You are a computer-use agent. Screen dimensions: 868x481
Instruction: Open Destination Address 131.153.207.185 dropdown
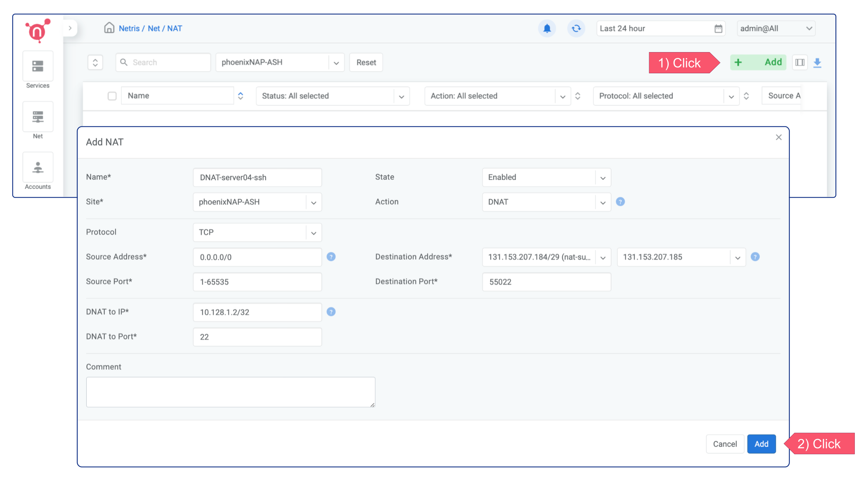(x=681, y=257)
